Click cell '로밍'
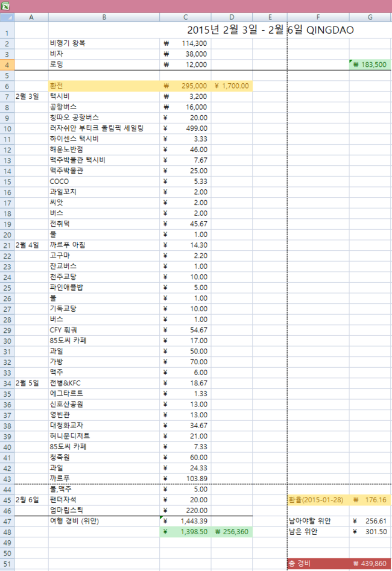The image size is (392, 571). point(104,65)
